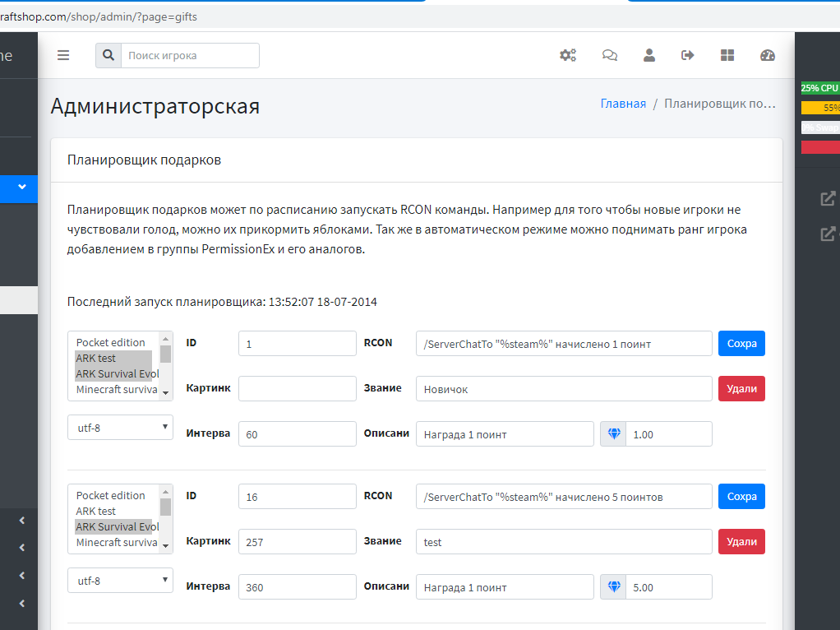Toggle the sidebar with the hamburger icon

point(63,55)
